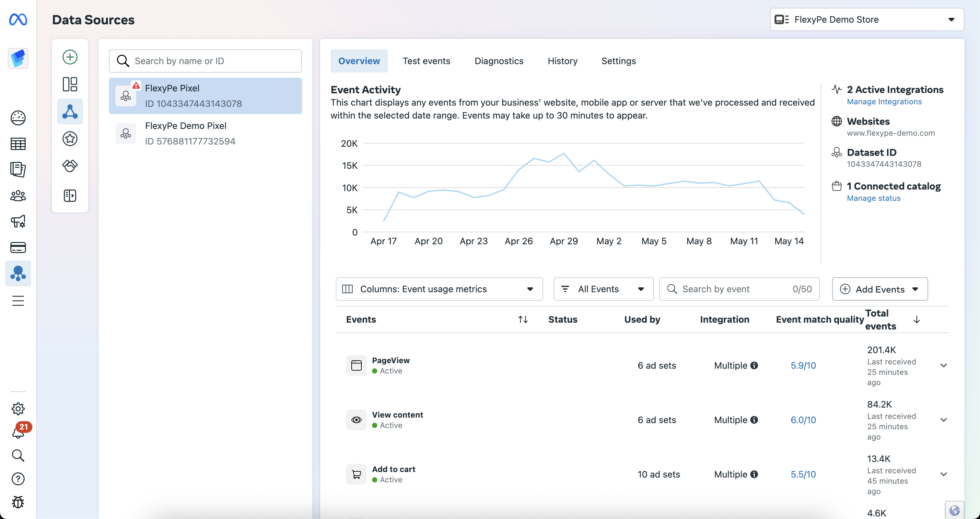Click the Search by name or ID field
The height and width of the screenshot is (519, 980).
(205, 61)
